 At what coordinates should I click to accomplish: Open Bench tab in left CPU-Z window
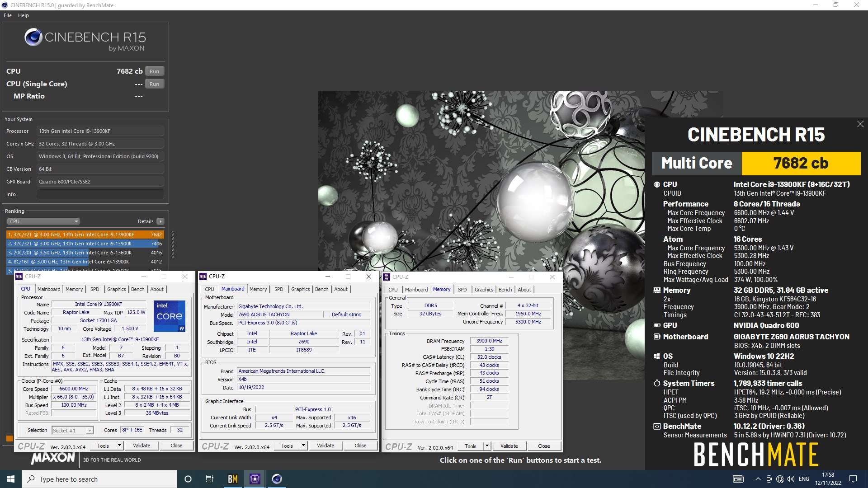[138, 289]
